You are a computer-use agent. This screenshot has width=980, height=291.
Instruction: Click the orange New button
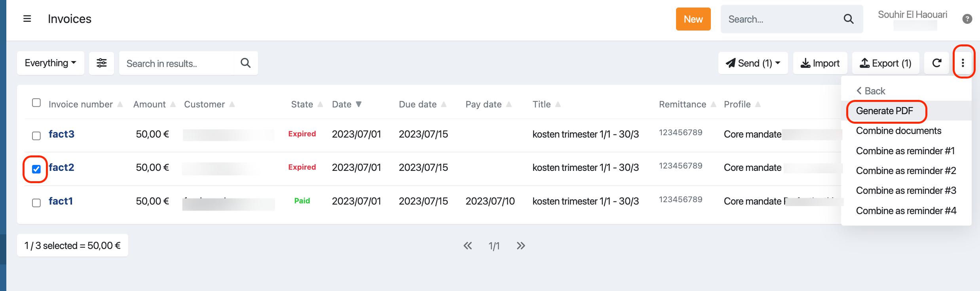point(693,19)
